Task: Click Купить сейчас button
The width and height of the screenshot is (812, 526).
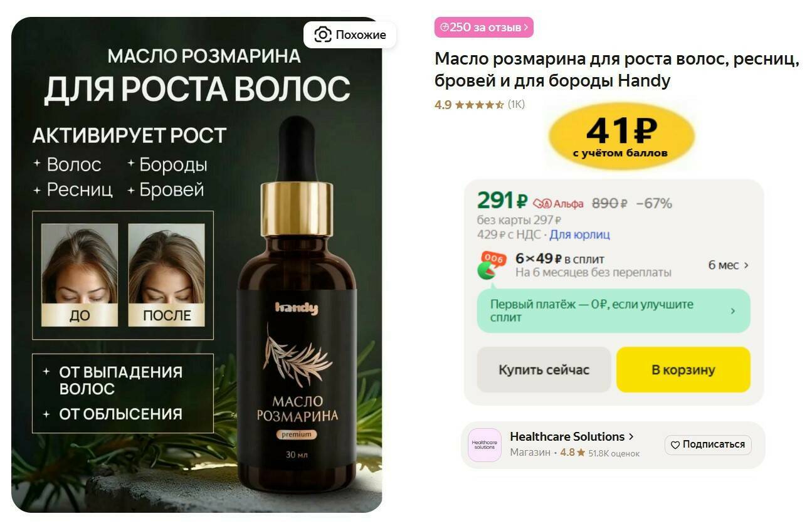Action: [544, 370]
